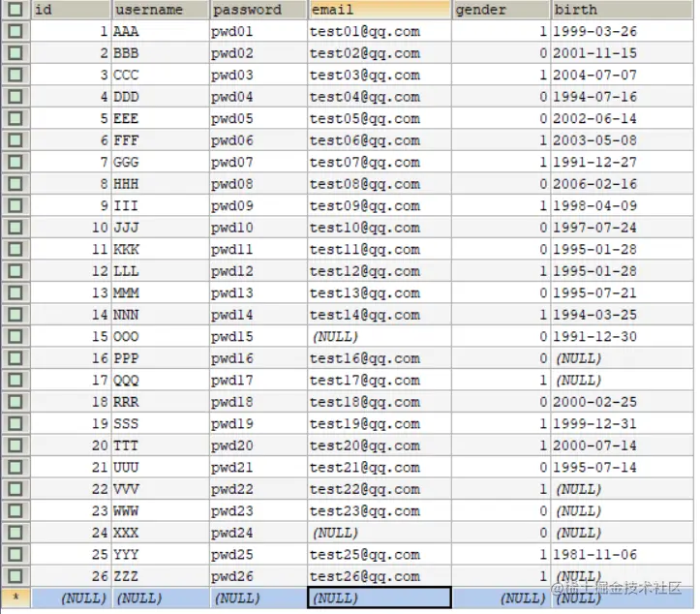Select password cell pwd26
The image size is (700, 614).
pyautogui.click(x=259, y=576)
